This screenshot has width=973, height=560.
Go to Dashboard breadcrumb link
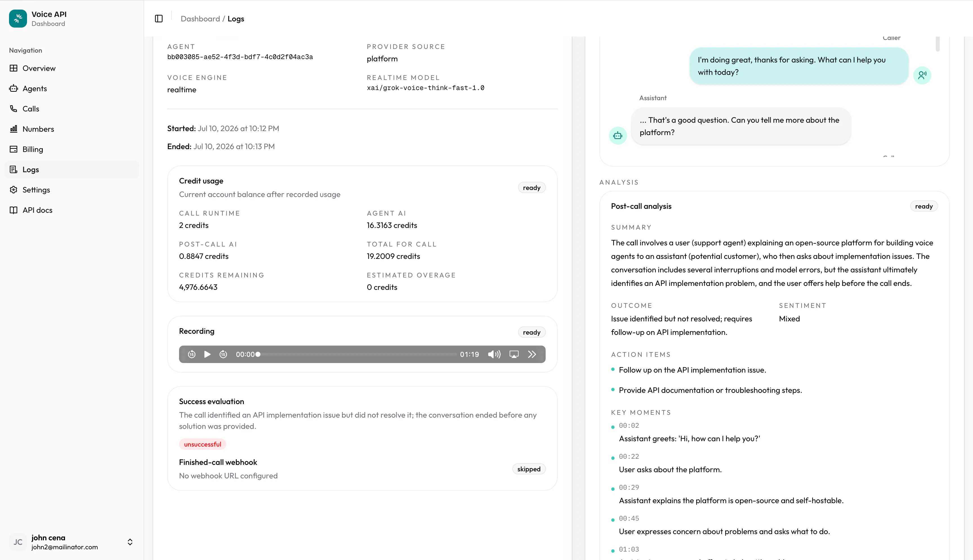click(200, 19)
